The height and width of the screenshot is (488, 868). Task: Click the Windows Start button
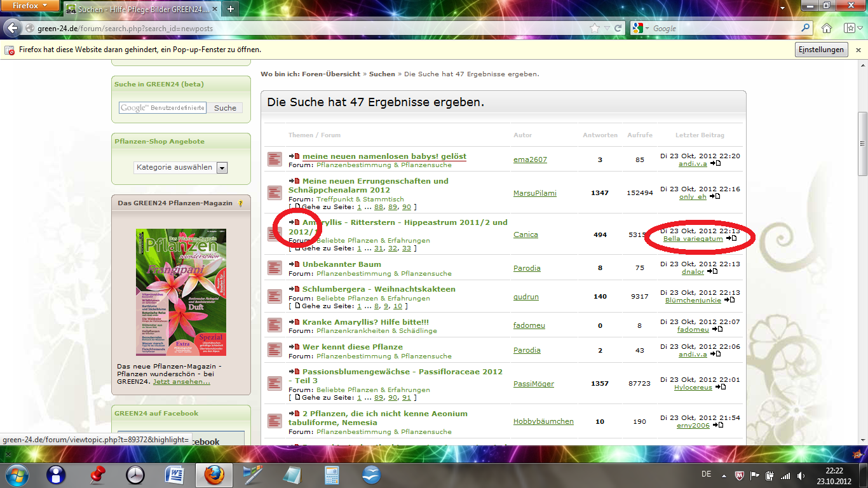point(17,475)
